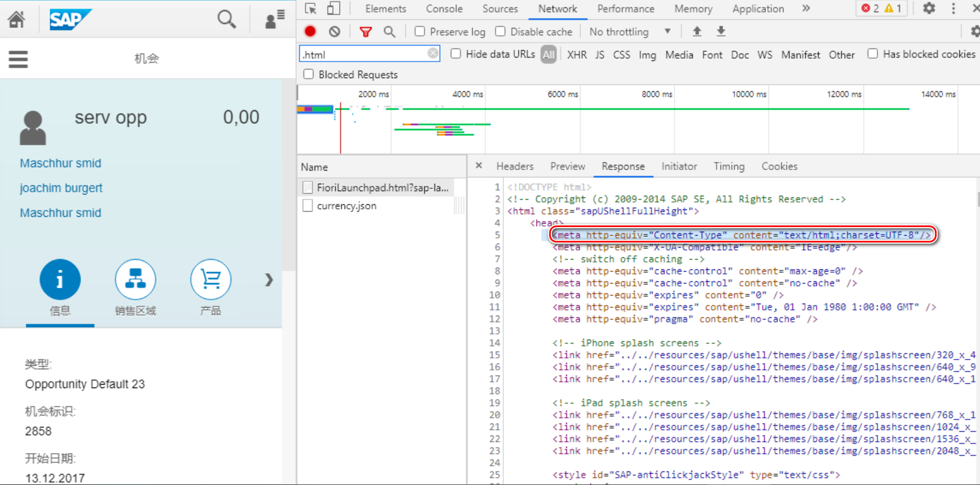Viewport: 980px width, 485px height.
Task: Select the 信息 info icon tab
Action: point(60,280)
